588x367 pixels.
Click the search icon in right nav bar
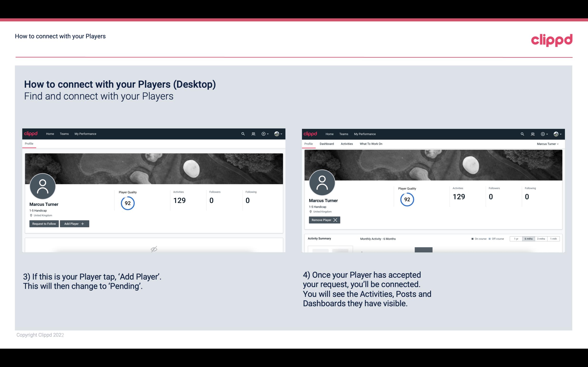(522, 133)
